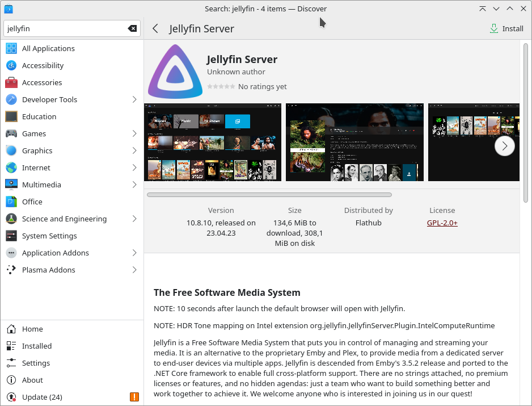Click the Developer Tools sidebar icon
This screenshot has height=406, width=532.
pos(11,99)
